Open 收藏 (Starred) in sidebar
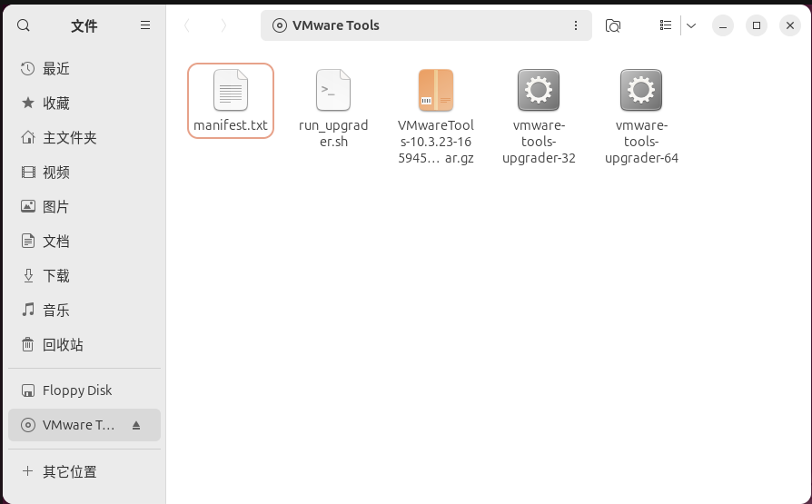 84,104
